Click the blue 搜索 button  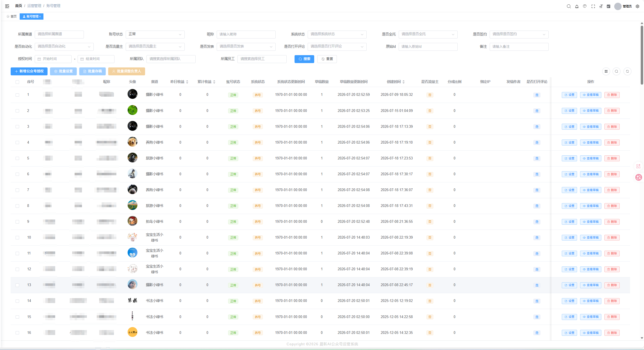click(x=304, y=59)
